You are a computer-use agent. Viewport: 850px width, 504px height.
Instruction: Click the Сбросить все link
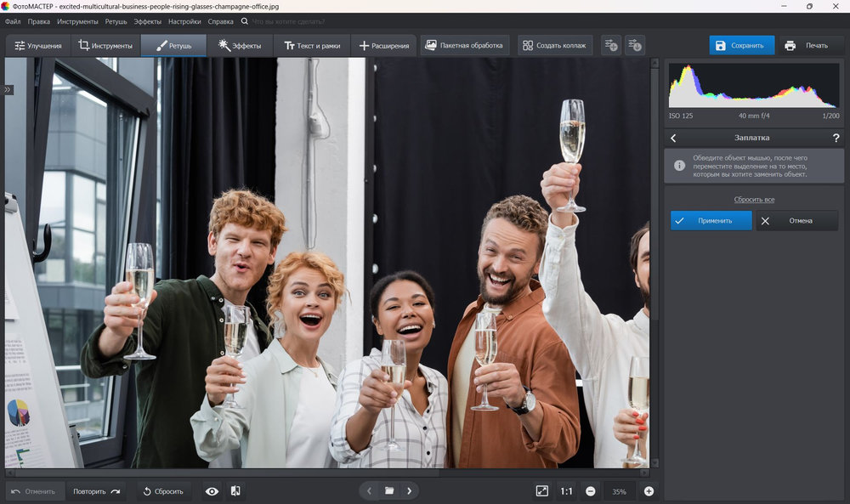(x=754, y=200)
